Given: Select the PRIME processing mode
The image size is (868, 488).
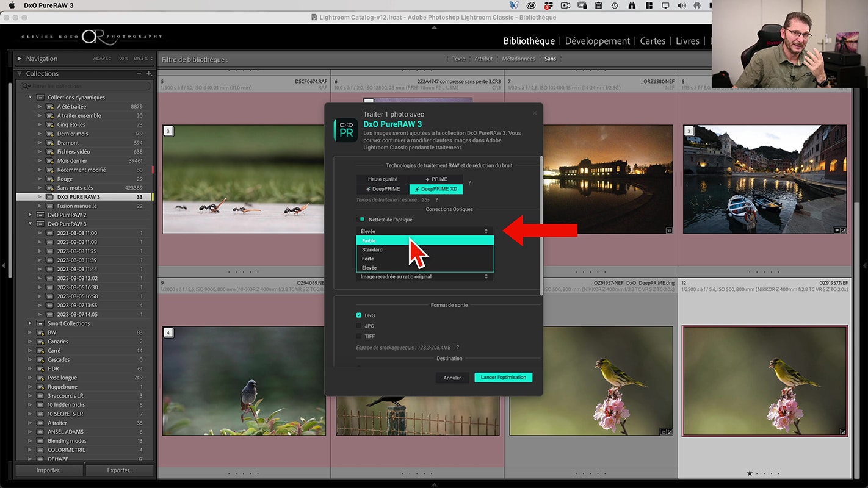Looking at the screenshot, I should coord(436,179).
